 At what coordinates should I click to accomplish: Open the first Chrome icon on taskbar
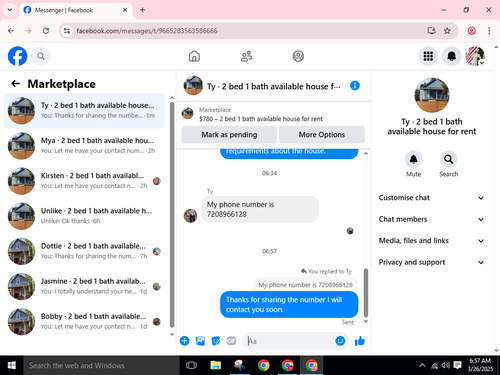pyautogui.click(x=264, y=366)
